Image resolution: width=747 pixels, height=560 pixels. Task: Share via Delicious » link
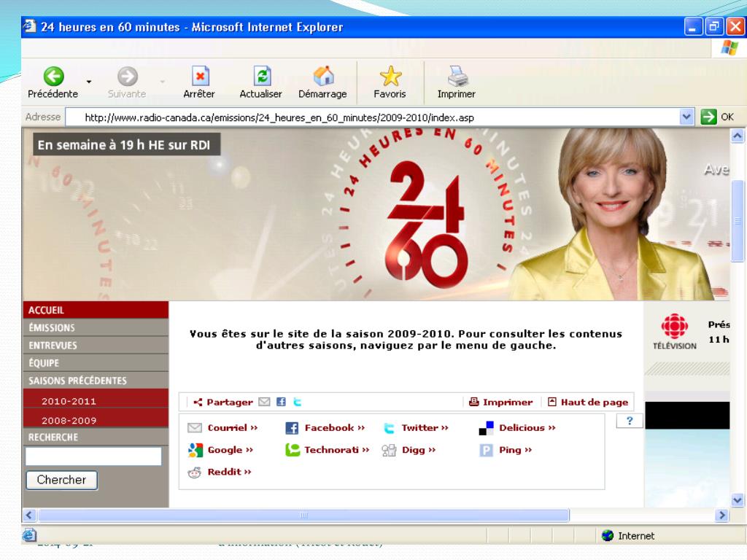[x=527, y=427]
